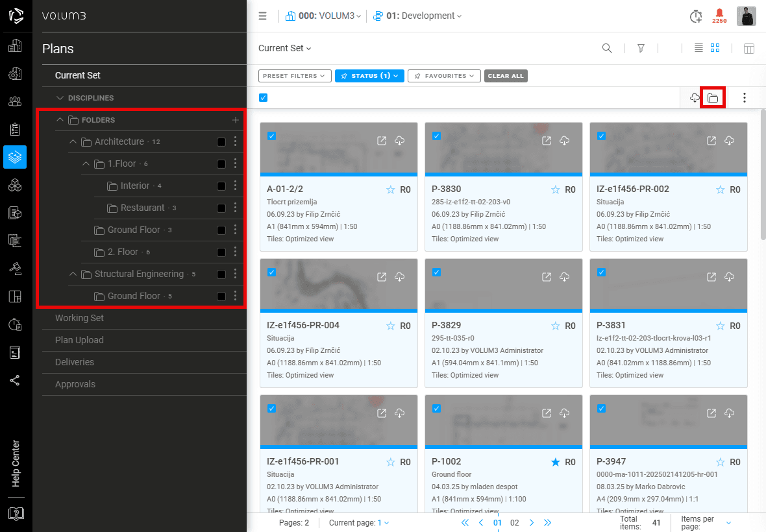Open the filter funnel icon
Viewport: 766px width, 532px height.
641,48
